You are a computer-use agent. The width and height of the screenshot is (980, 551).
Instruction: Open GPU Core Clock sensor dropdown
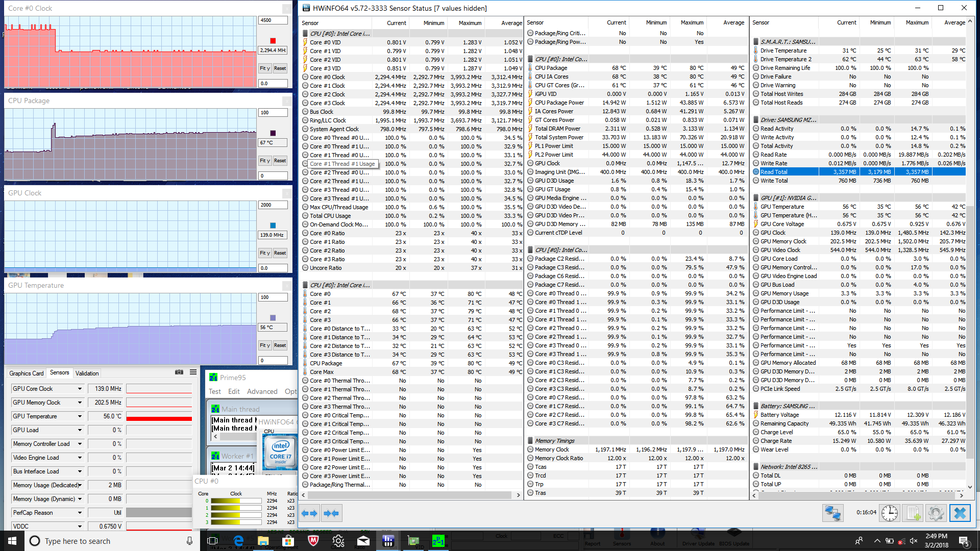click(80, 389)
